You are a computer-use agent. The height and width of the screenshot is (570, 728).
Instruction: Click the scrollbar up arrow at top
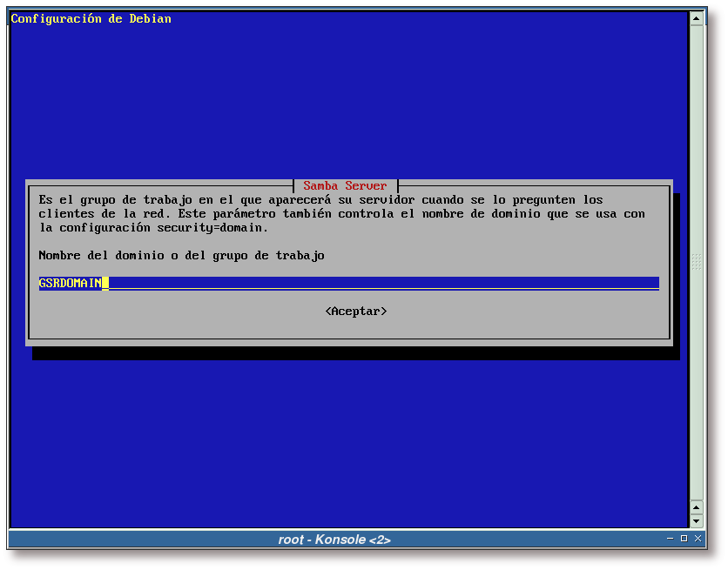coord(696,19)
